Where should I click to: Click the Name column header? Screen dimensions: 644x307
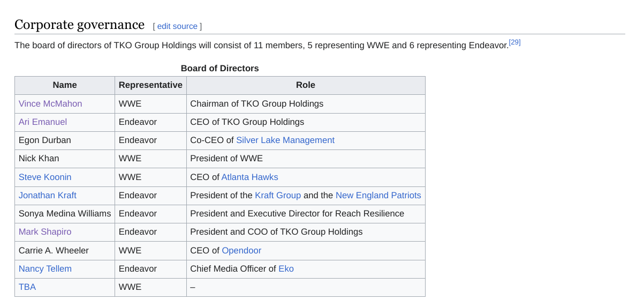65,85
